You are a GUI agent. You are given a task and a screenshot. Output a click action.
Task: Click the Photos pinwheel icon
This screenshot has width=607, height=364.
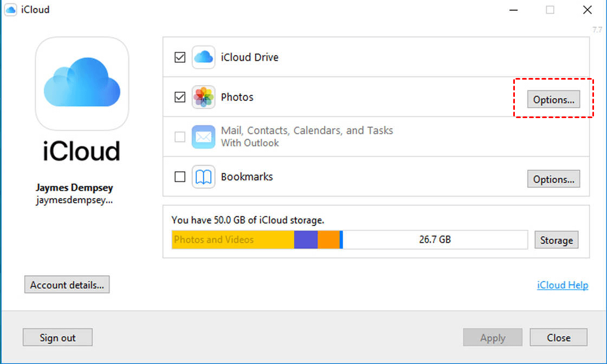click(x=204, y=97)
